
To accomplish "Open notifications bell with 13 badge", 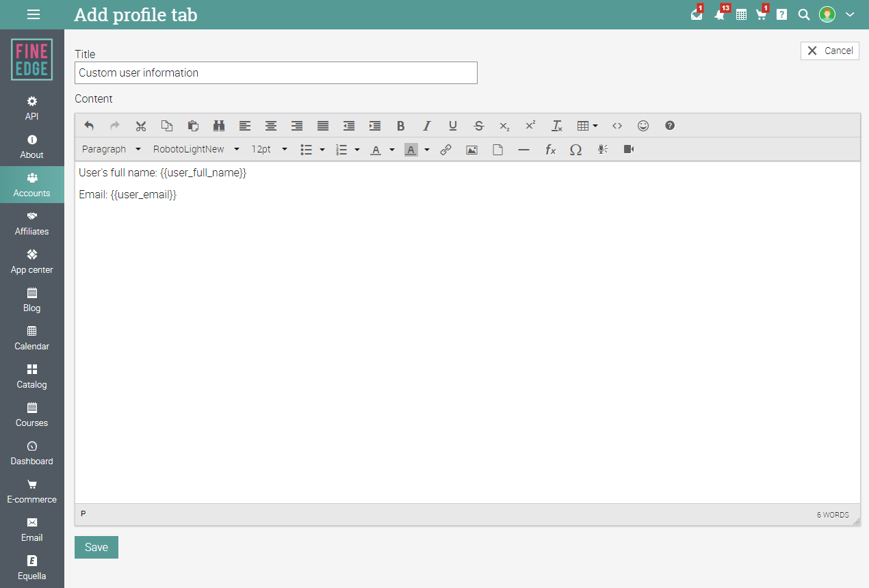I will pos(719,14).
